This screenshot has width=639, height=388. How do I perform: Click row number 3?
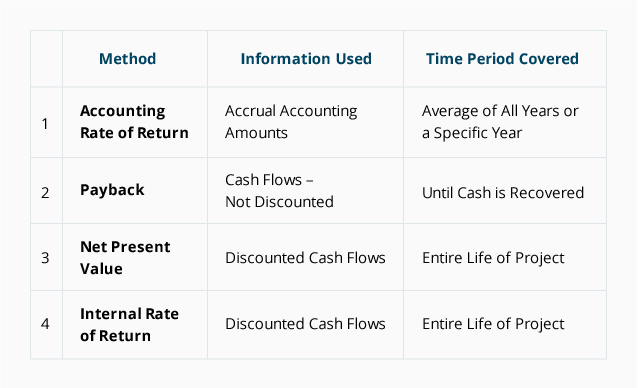[x=45, y=258]
